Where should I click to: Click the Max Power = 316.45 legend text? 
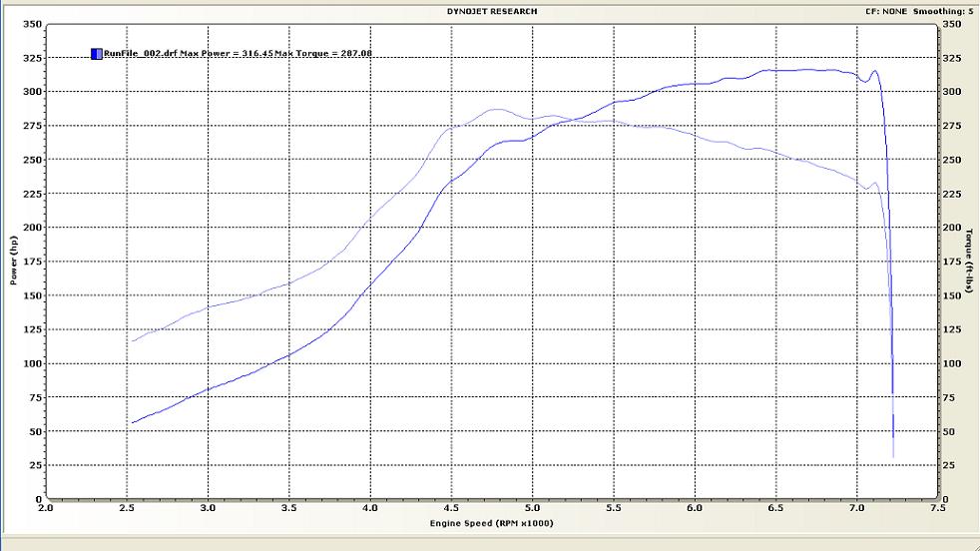pyautogui.click(x=225, y=54)
